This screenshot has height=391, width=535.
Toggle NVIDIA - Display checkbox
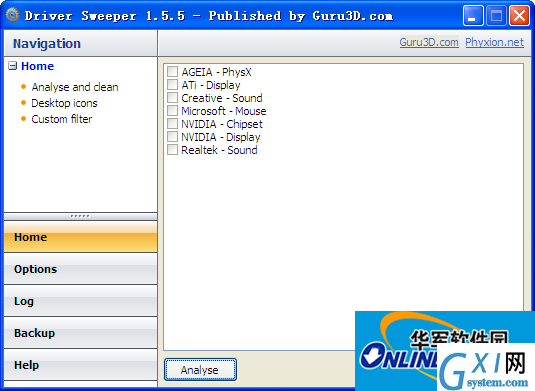click(x=172, y=136)
